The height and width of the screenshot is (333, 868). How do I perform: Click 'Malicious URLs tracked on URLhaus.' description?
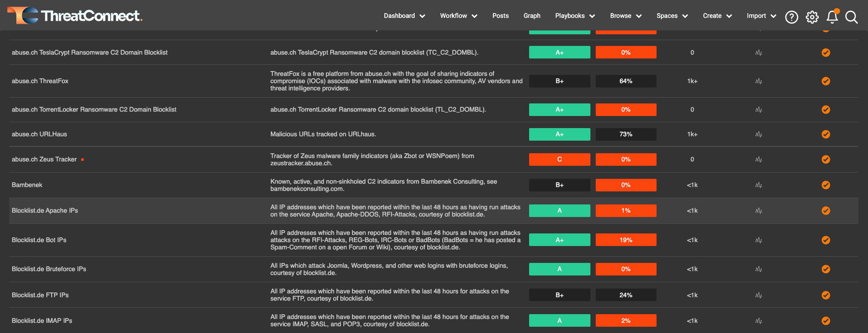pyautogui.click(x=323, y=134)
